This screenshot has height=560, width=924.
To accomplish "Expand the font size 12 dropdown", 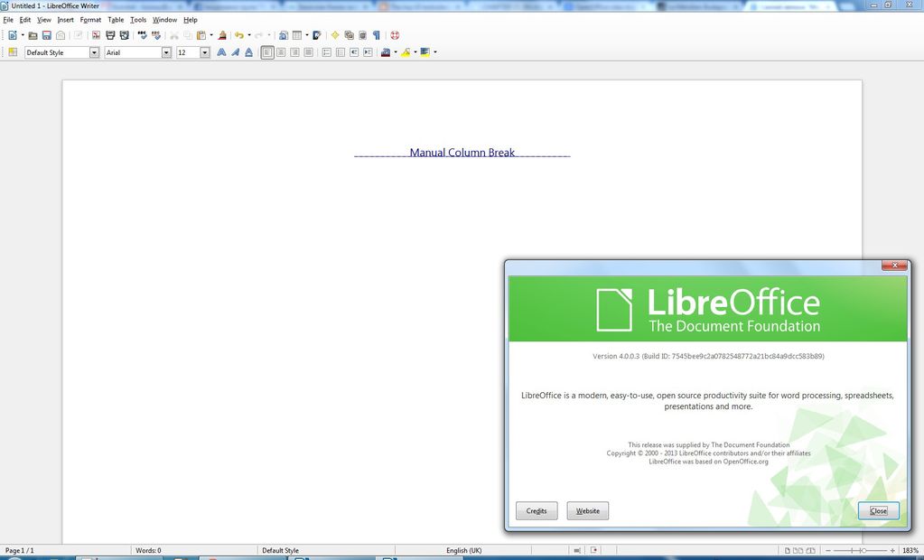I will (204, 52).
